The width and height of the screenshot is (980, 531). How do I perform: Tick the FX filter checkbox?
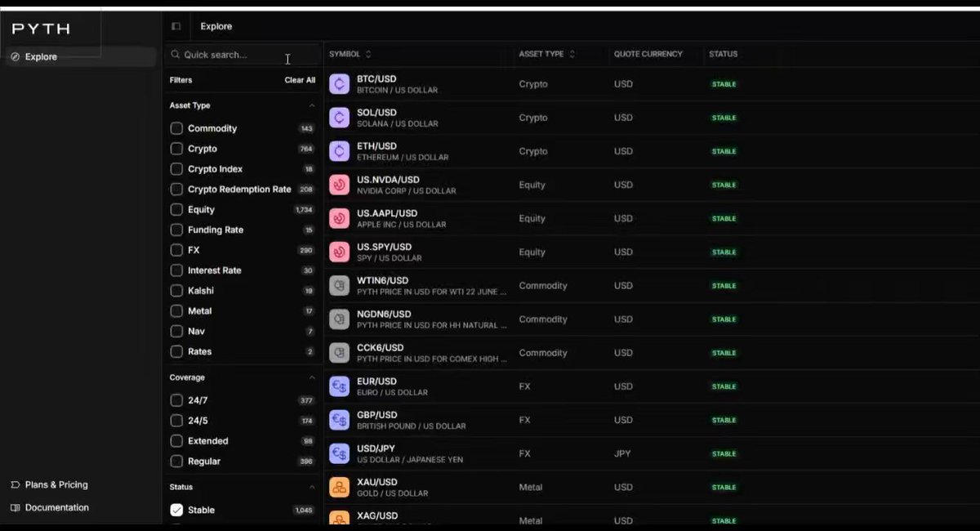coord(176,250)
